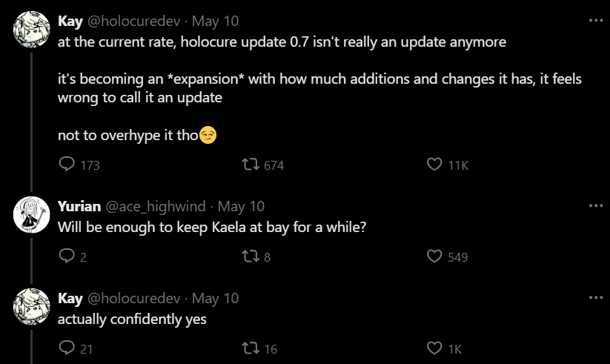Open Kay's avatar on the first tweet
610x364 pixels.
click(x=31, y=30)
